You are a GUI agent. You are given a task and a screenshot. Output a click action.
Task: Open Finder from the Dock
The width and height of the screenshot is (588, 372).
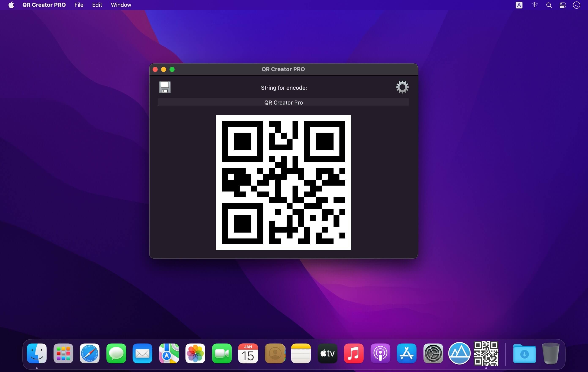coord(37,353)
